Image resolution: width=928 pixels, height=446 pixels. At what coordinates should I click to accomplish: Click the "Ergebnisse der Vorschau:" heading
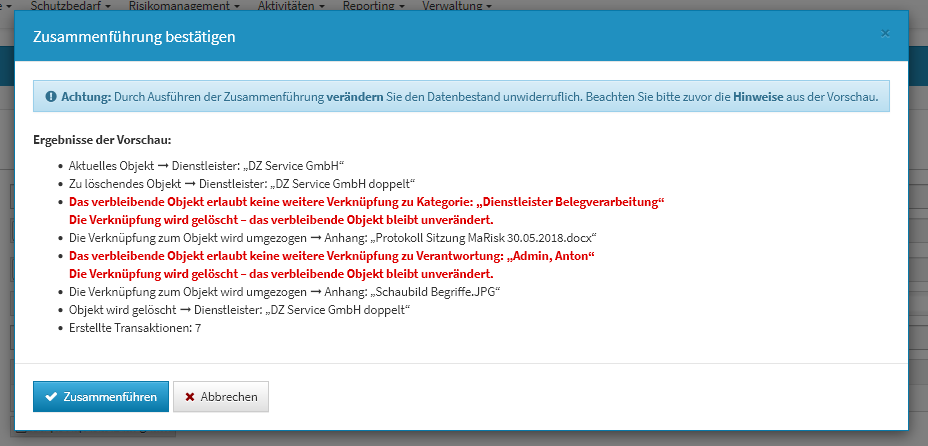pos(102,141)
